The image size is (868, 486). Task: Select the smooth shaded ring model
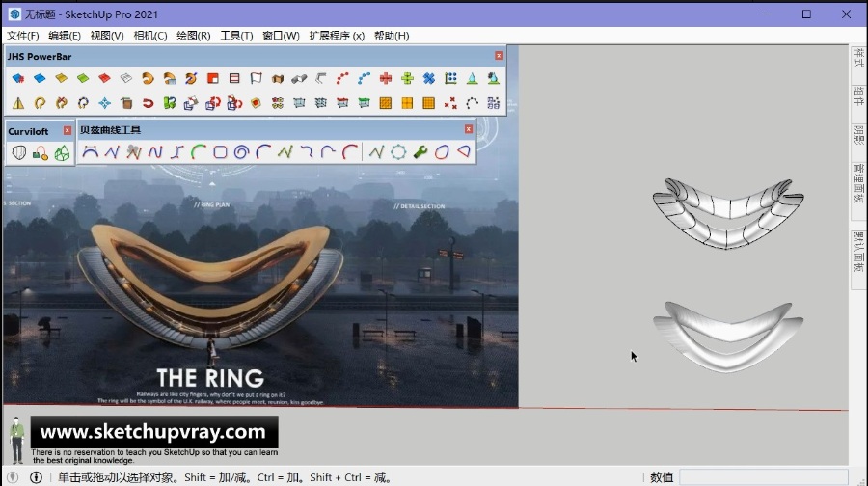[x=728, y=337]
